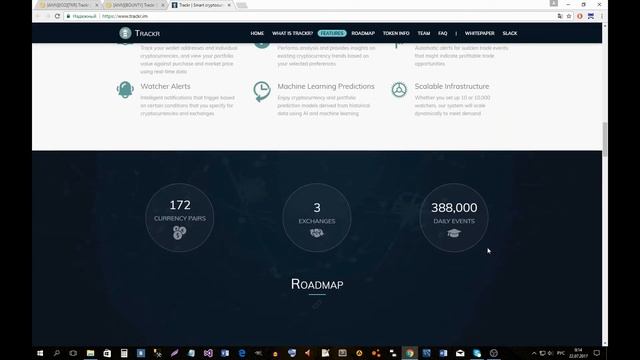Open the Chrome menu (three dots)
This screenshot has height=360, width=640.
point(602,16)
